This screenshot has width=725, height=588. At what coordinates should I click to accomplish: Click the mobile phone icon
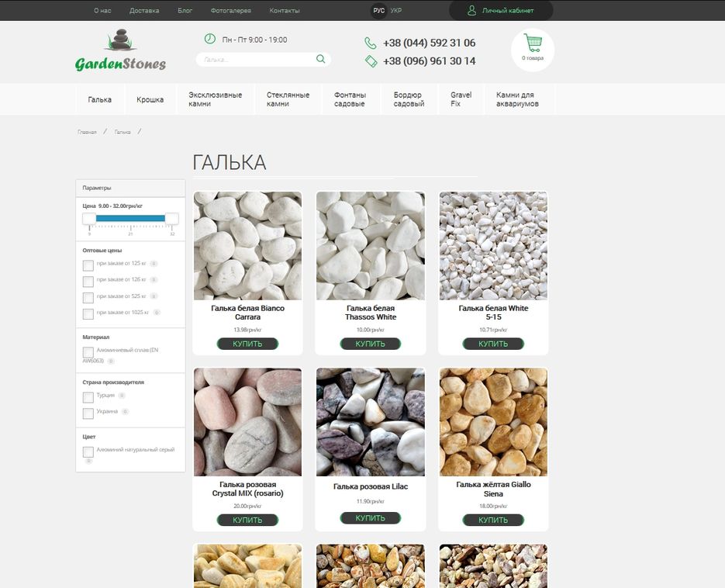coord(371,61)
